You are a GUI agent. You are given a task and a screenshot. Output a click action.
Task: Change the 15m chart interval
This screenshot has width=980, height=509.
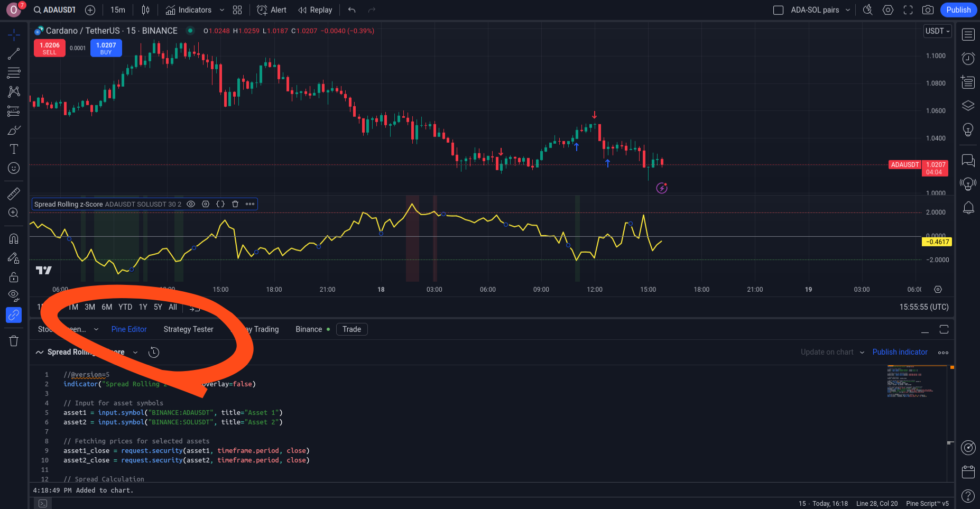tap(118, 10)
